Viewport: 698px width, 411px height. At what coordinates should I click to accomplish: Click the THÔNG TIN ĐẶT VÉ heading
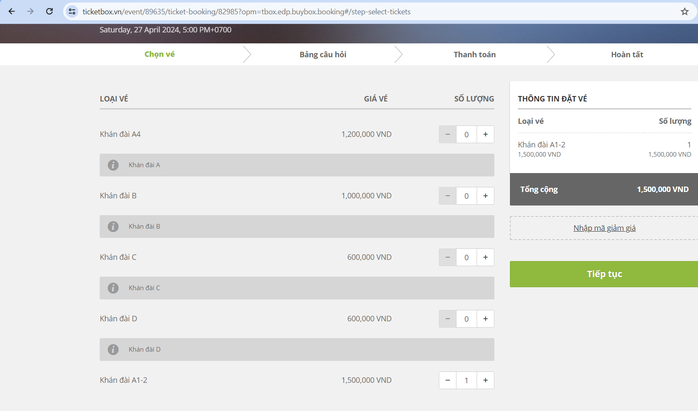pos(552,99)
